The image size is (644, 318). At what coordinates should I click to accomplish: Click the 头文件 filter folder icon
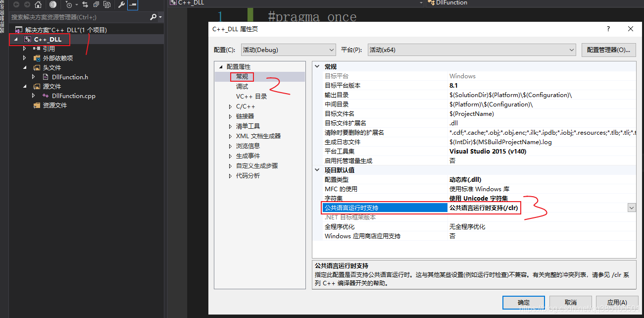coord(37,67)
